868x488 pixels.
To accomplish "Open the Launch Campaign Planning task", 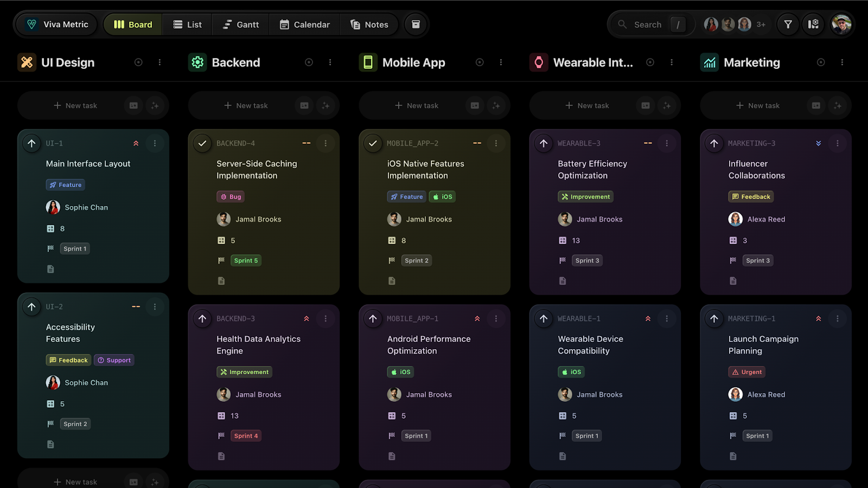I will pyautogui.click(x=763, y=344).
